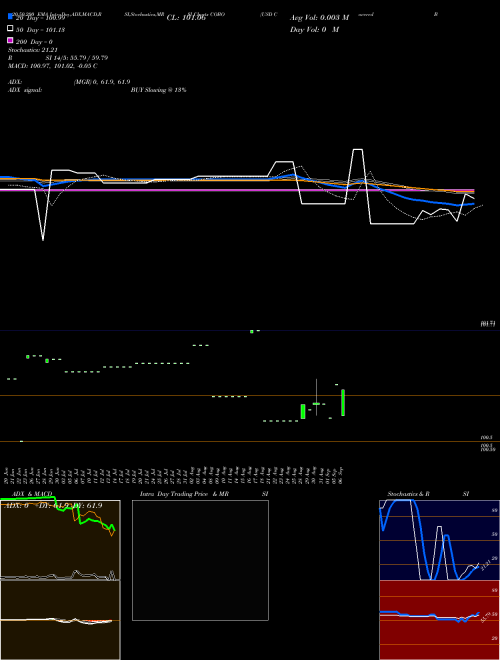Click the 'CL: 101.06' closing price text

point(186,18)
